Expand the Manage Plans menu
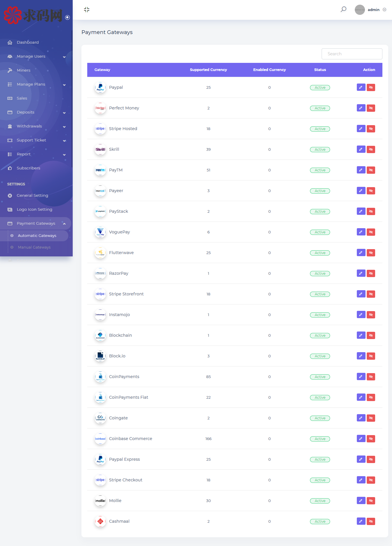 point(64,85)
